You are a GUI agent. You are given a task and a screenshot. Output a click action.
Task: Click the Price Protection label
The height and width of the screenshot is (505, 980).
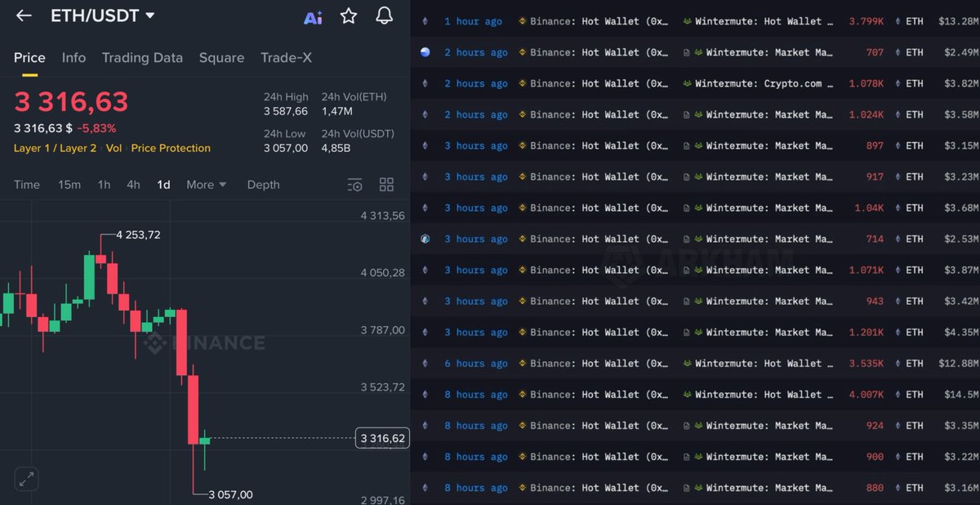click(x=170, y=148)
